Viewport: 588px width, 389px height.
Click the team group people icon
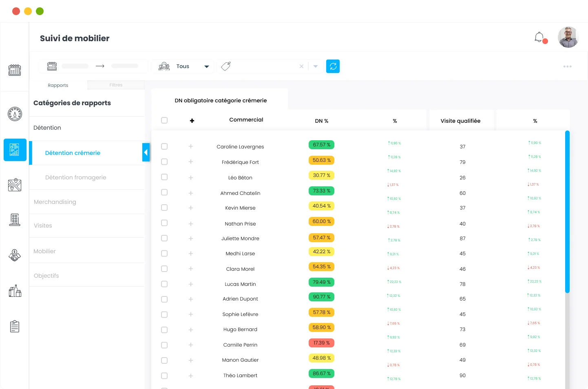tap(164, 66)
